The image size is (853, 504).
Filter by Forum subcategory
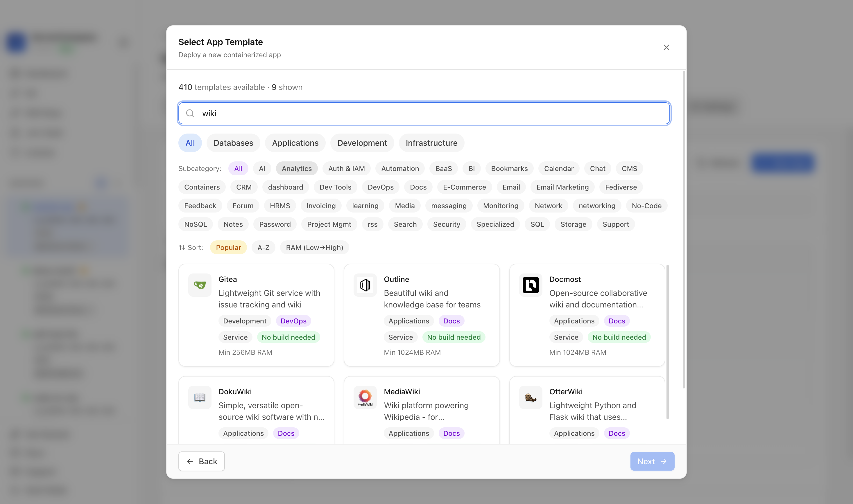(x=243, y=206)
